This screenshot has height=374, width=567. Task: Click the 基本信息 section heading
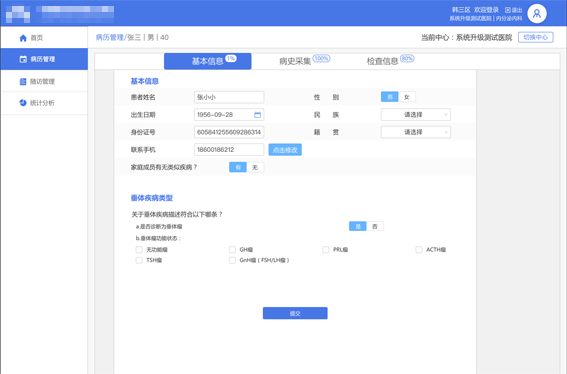145,81
